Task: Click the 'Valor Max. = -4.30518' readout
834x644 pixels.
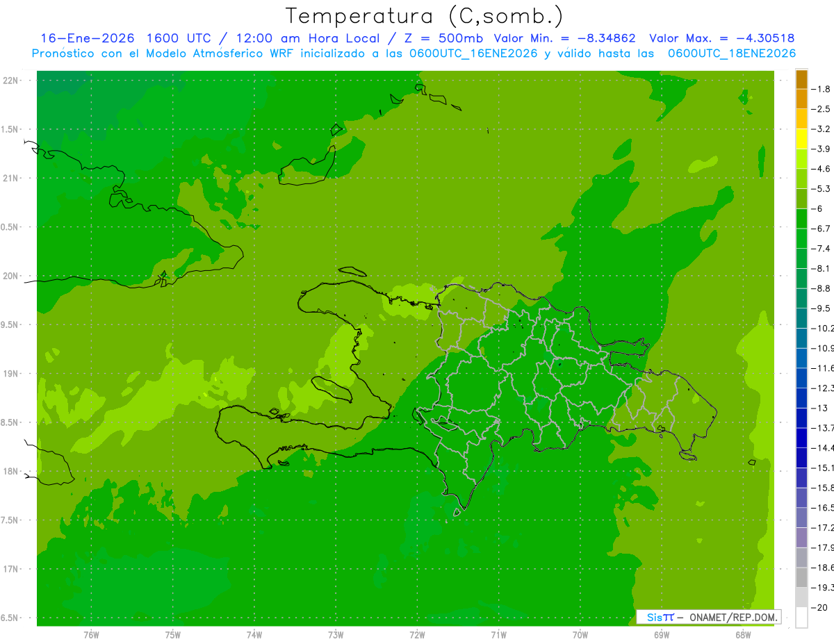Action: (x=721, y=38)
